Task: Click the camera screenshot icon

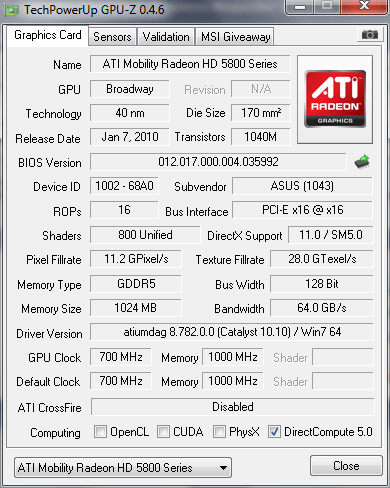Action: coord(369,34)
